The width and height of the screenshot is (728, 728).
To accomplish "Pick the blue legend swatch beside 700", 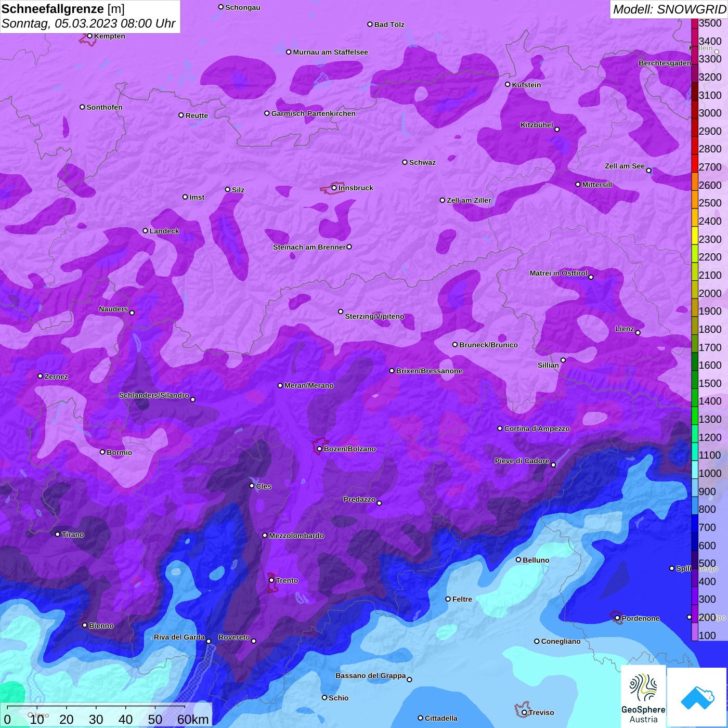I will (x=694, y=524).
